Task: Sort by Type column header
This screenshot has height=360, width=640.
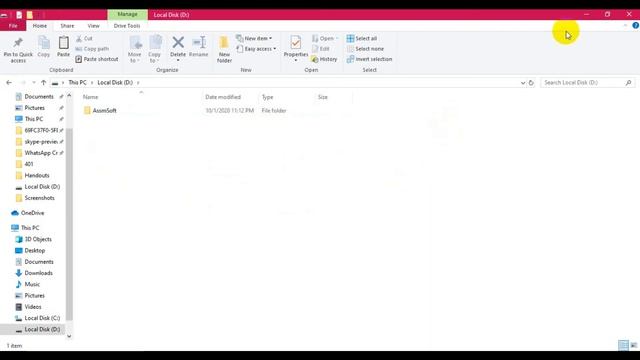Action: 267,97
